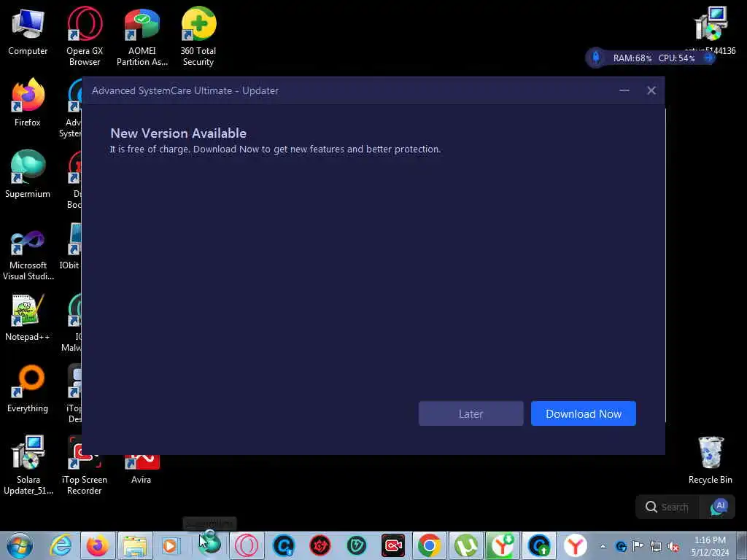This screenshot has height=560, width=747.
Task: Select the 360 Total Security desktop icon
Action: click(x=198, y=36)
